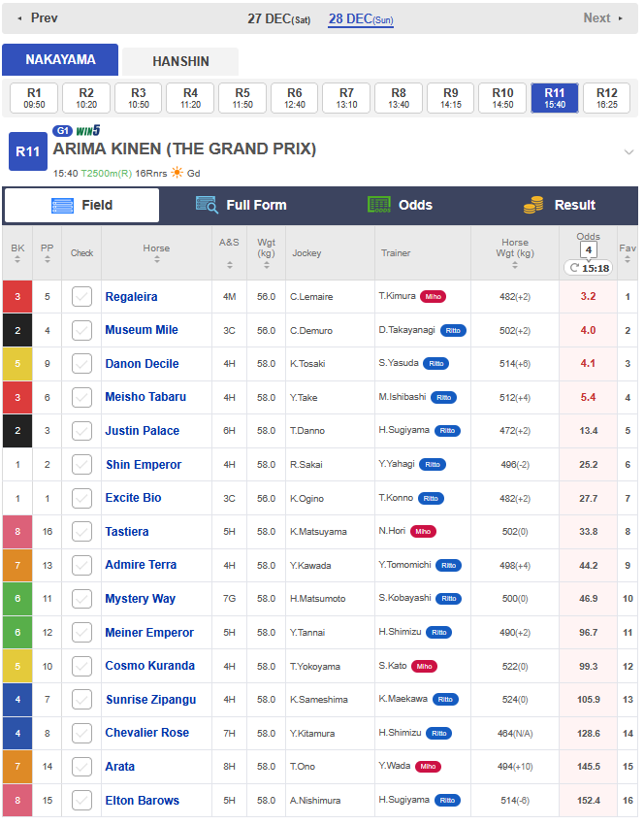Image resolution: width=644 pixels, height=825 pixels.
Task: Tick the checkbox for Excite Bio
Action: 81,498
